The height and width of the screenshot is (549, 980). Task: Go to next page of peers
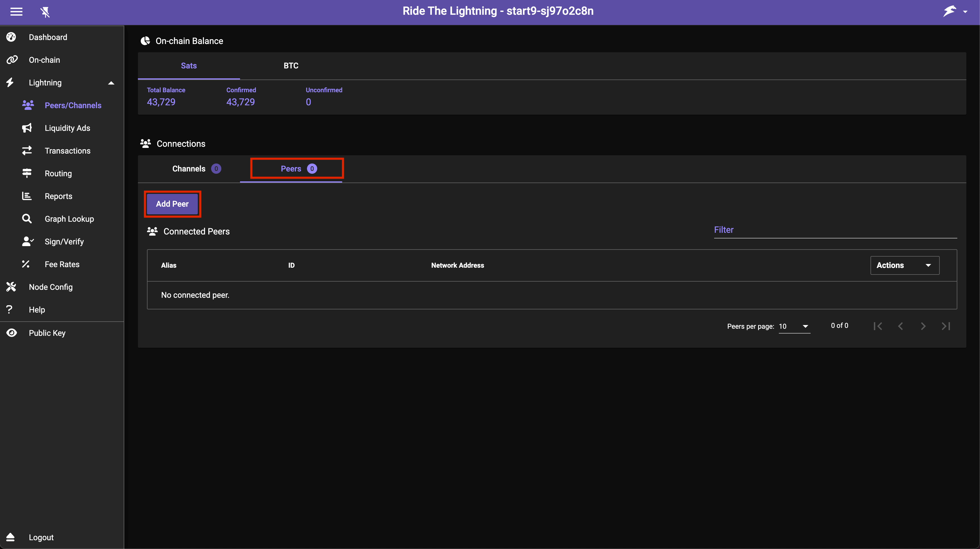pos(923,326)
